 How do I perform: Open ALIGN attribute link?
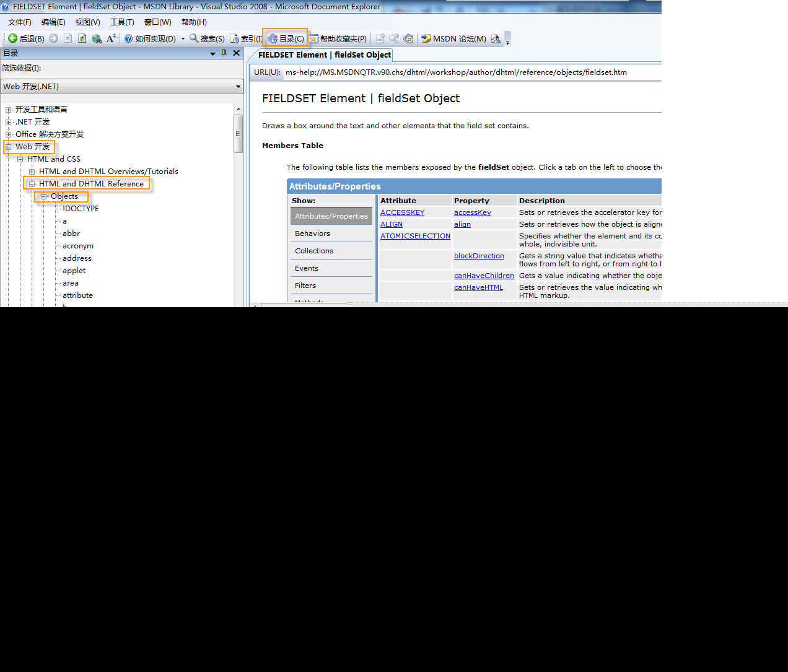click(392, 224)
